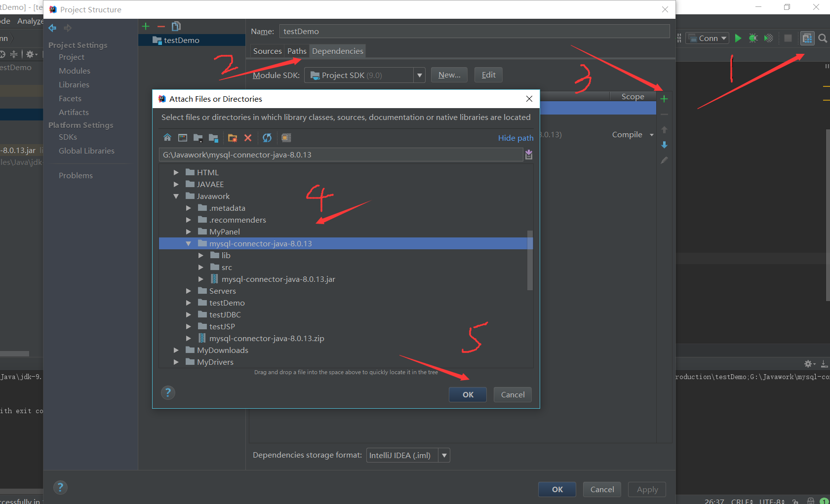830x504 pixels.
Task: Open Compile scope dropdown
Action: pyautogui.click(x=652, y=135)
